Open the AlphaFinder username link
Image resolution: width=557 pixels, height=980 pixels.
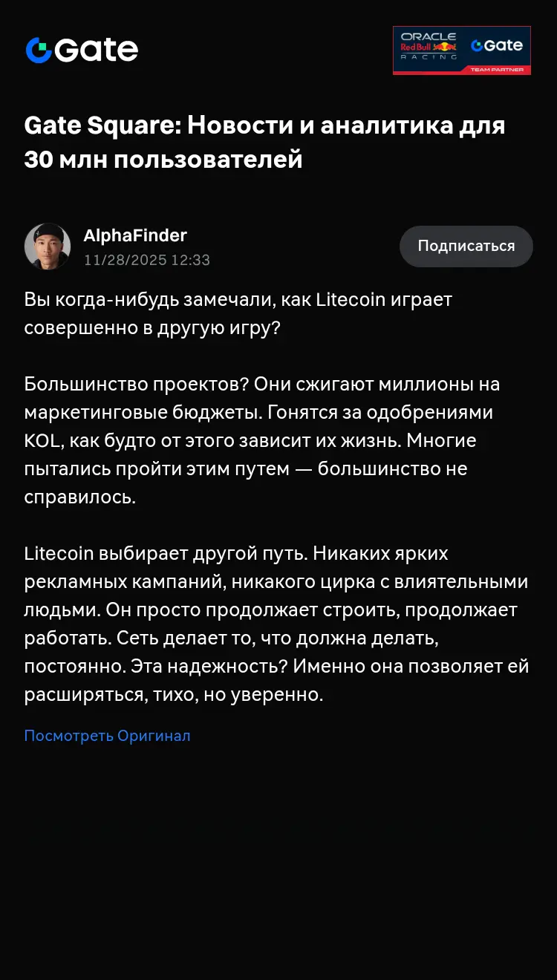coord(135,236)
